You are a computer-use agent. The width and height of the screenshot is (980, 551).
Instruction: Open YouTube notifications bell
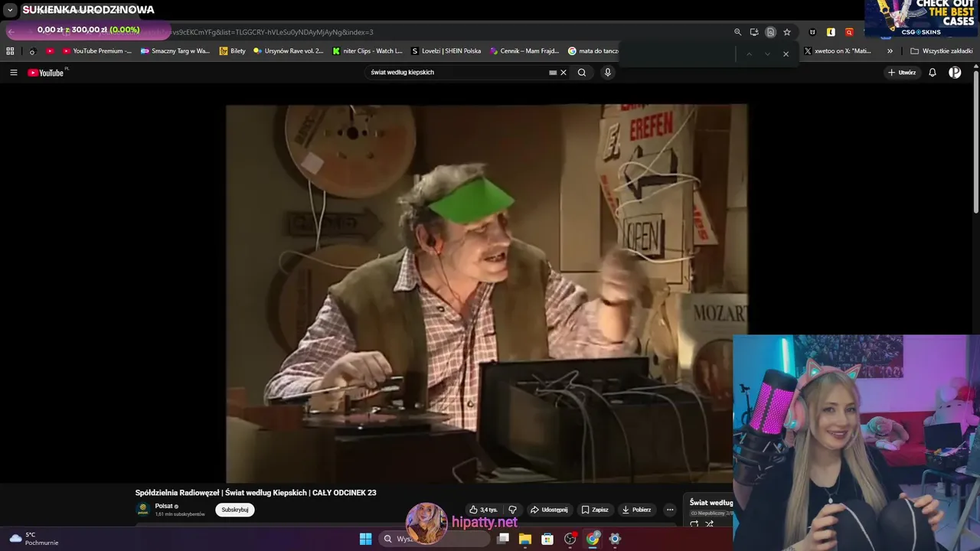pos(933,73)
